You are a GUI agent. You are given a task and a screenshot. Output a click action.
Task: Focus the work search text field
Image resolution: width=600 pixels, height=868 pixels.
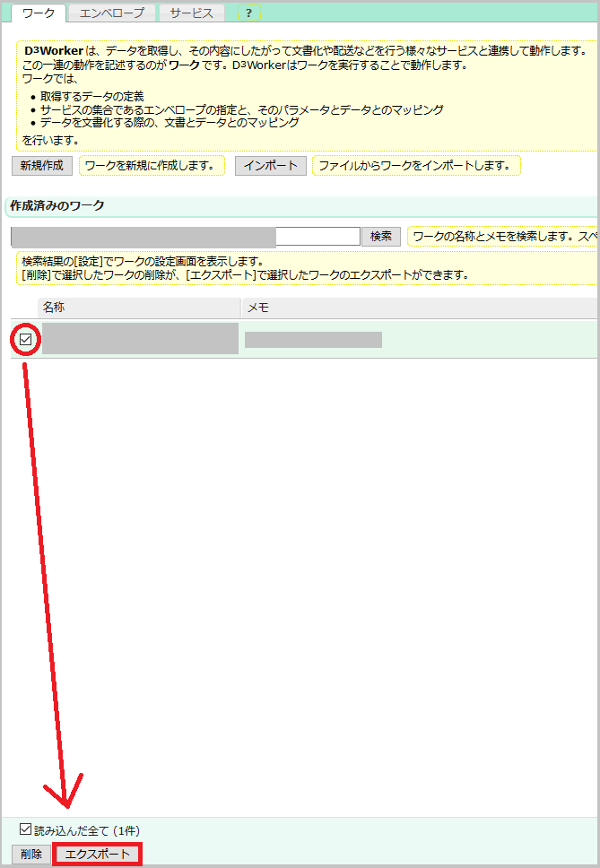(x=317, y=236)
